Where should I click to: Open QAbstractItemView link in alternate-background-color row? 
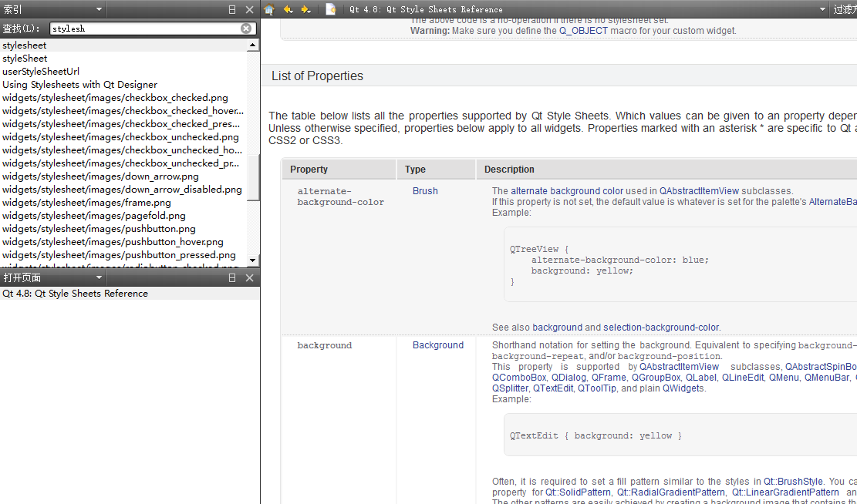[x=699, y=191]
